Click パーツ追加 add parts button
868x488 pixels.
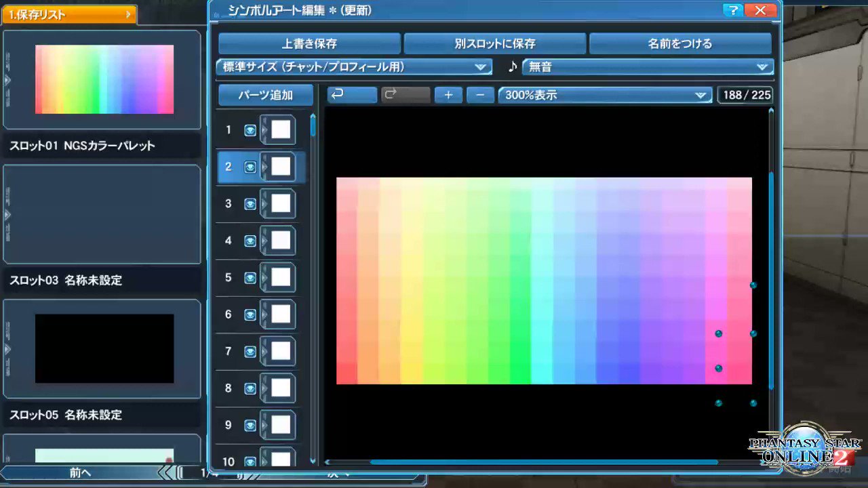(x=265, y=95)
